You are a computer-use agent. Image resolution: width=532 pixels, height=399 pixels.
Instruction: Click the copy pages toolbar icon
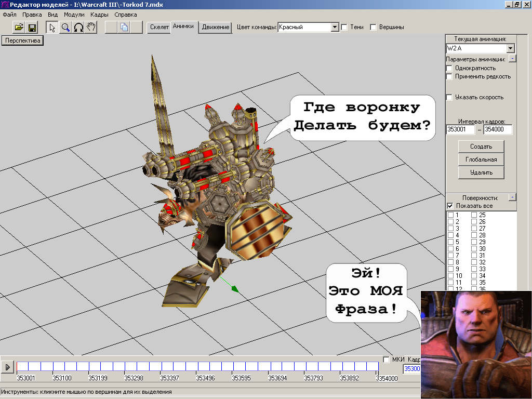click(124, 28)
